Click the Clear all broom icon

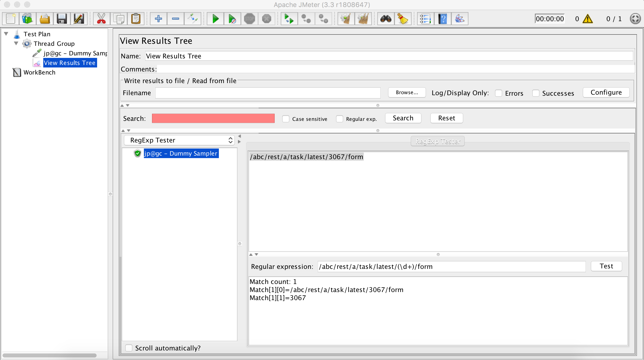point(363,19)
